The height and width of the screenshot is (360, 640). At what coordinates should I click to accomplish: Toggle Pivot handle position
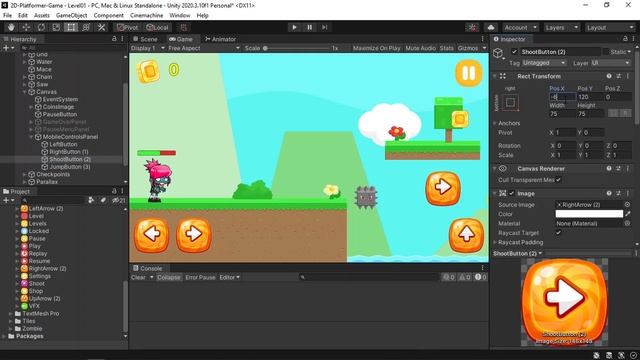(127, 27)
